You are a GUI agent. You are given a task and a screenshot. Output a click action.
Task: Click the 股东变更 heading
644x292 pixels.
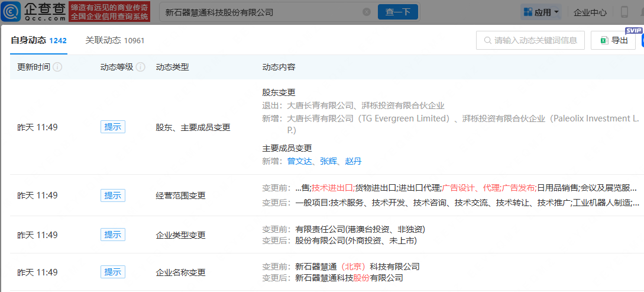(279, 92)
